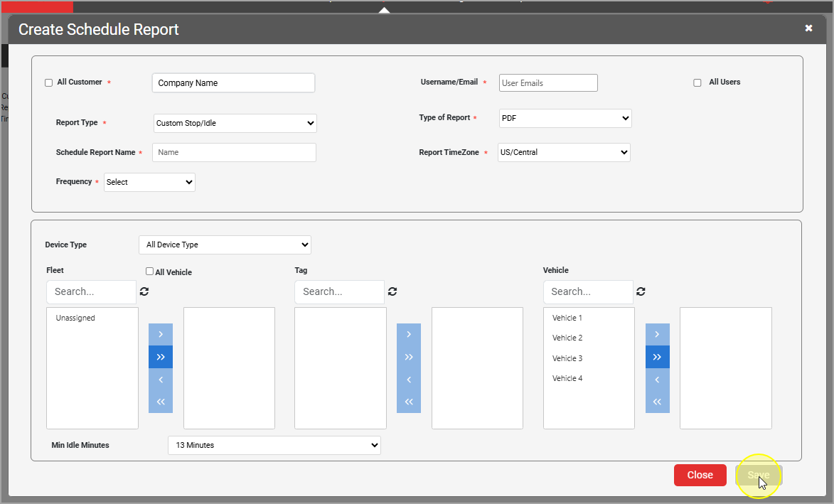The image size is (834, 504).
Task: Expand the Frequency select dropdown
Action: tap(149, 182)
